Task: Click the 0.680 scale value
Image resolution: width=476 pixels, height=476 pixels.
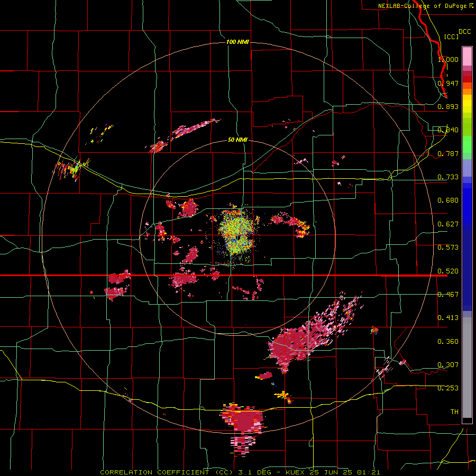Action: tap(448, 200)
